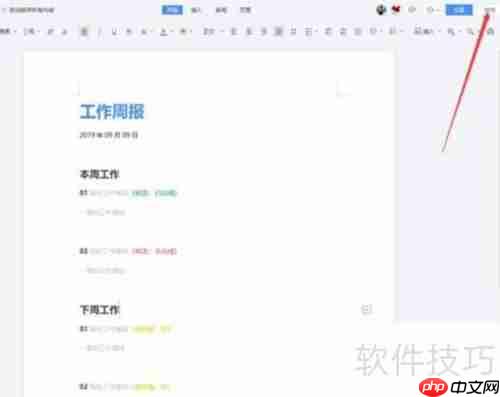500x397 pixels.
Task: Click the heading 工作周报
Action: click(112, 112)
